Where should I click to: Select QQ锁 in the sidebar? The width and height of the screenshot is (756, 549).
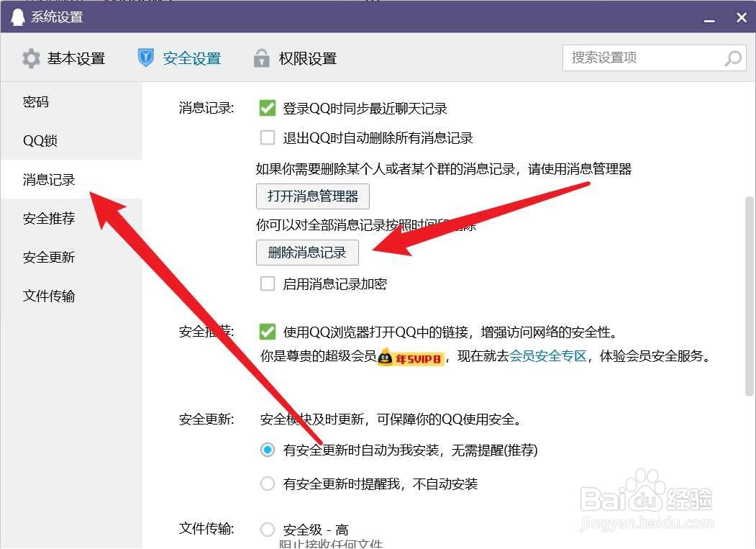(x=71, y=140)
